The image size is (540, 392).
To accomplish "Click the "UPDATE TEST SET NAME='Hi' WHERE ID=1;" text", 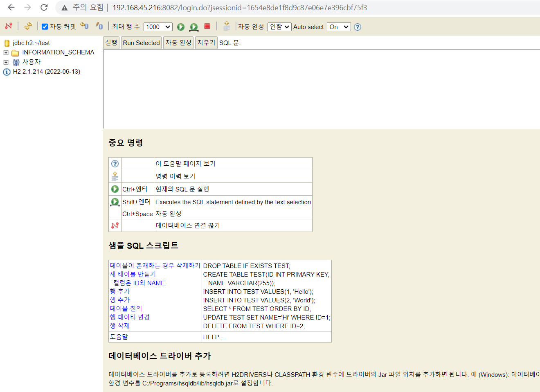I will click(267, 318).
